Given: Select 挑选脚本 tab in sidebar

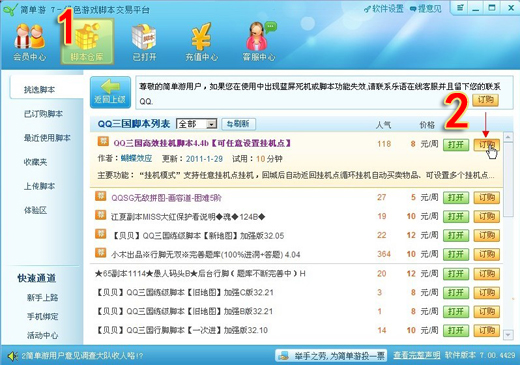Looking at the screenshot, I should coord(46,89).
